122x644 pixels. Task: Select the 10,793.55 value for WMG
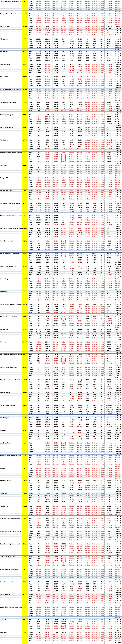point(109,317)
